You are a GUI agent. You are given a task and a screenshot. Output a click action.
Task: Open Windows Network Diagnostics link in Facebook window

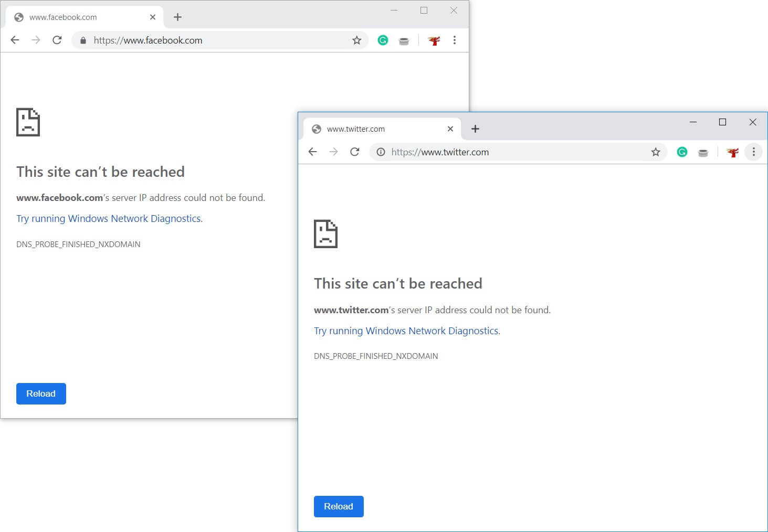(109, 218)
